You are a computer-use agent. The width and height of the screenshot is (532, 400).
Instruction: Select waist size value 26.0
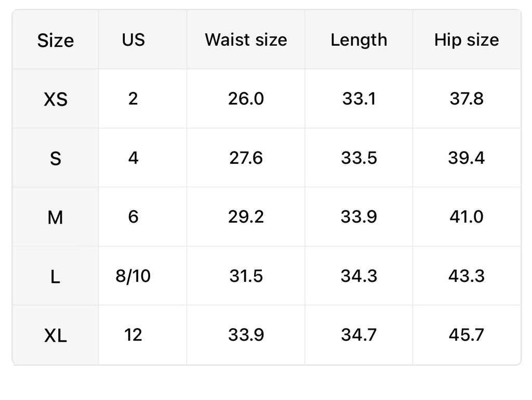246,98
